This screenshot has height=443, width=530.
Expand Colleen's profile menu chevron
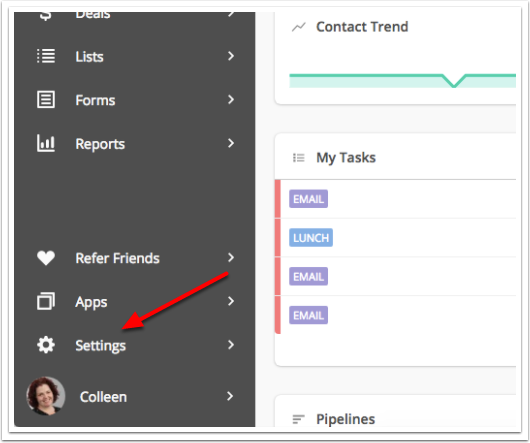tap(230, 396)
